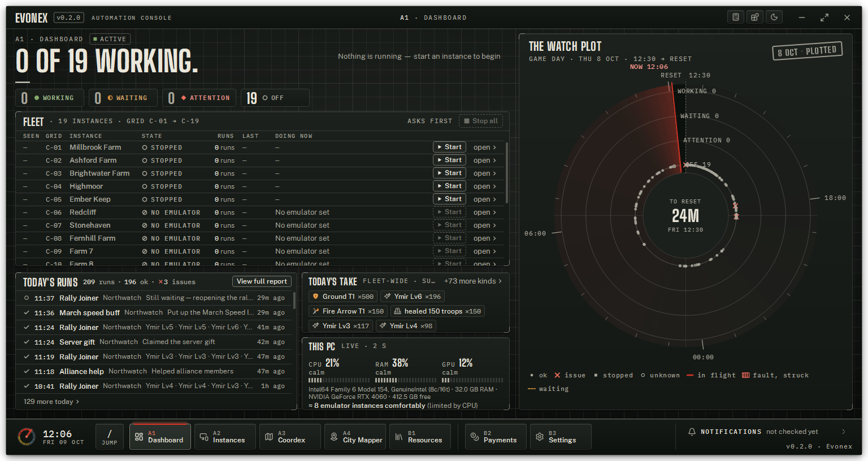Click the checkmark icon on Alliance help run

click(27, 371)
